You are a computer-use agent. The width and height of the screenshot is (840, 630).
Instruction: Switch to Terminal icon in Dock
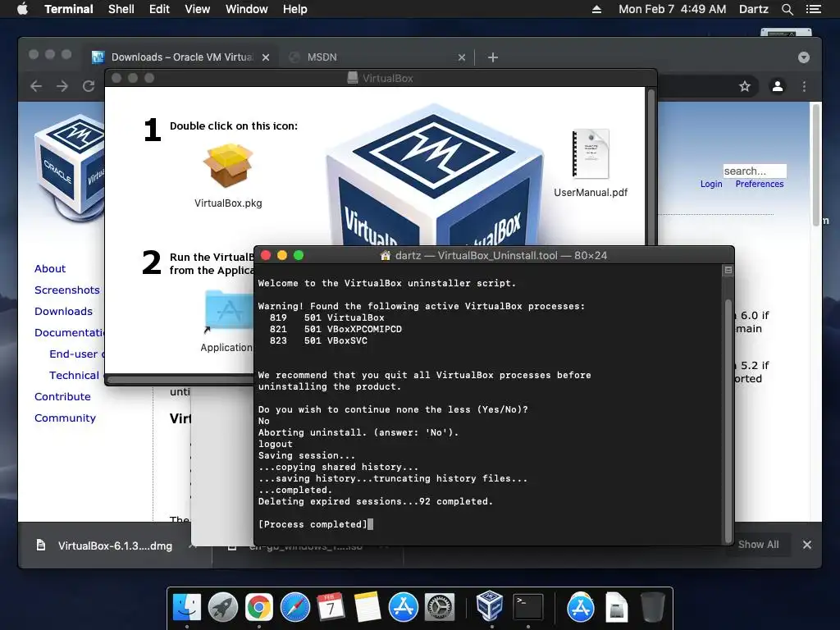pos(527,608)
